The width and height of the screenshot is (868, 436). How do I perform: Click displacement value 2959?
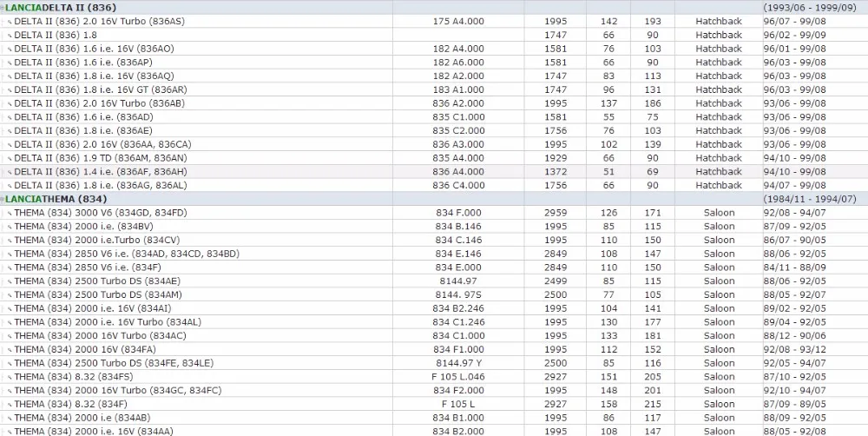[x=556, y=213]
